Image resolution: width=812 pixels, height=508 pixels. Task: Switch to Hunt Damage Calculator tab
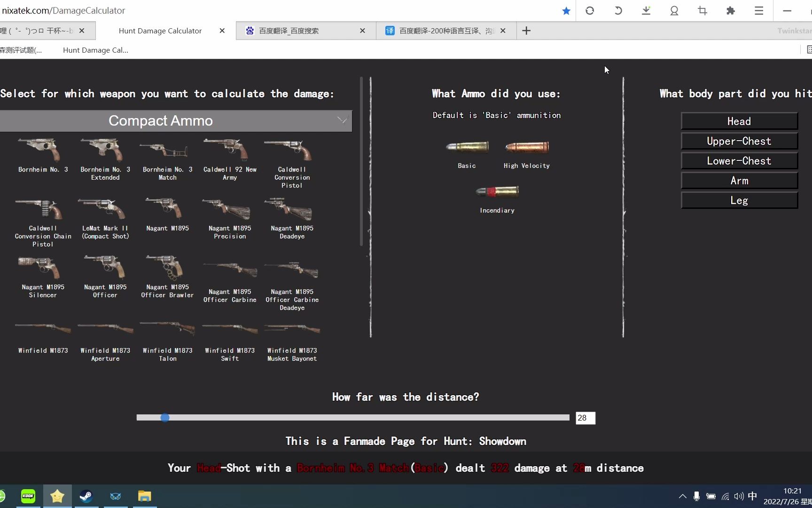coord(160,31)
